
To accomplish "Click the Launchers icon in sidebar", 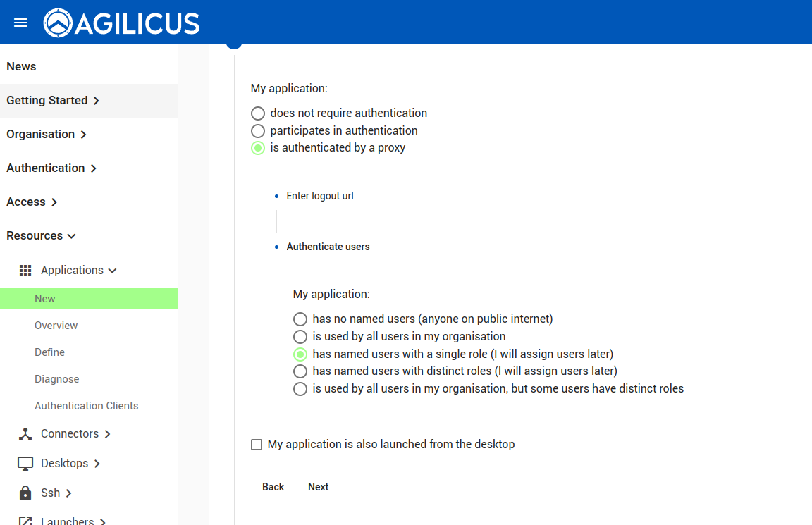I will (25, 521).
